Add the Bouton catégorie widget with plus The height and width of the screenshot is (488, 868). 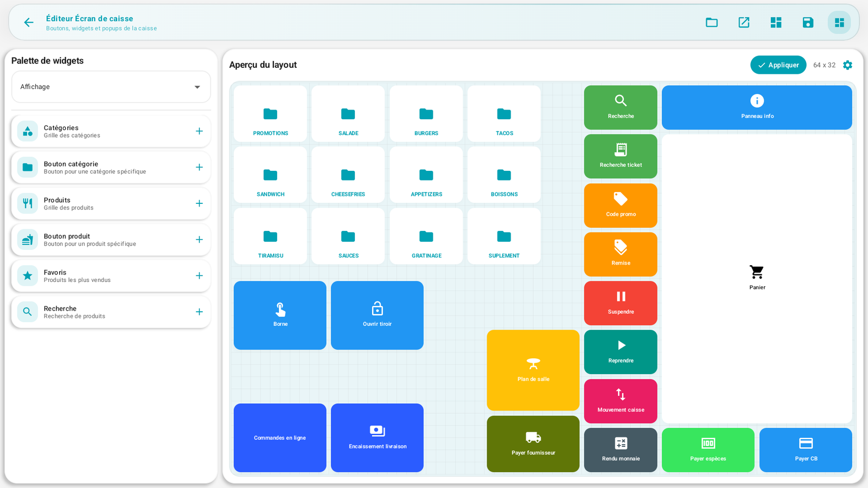(x=199, y=168)
